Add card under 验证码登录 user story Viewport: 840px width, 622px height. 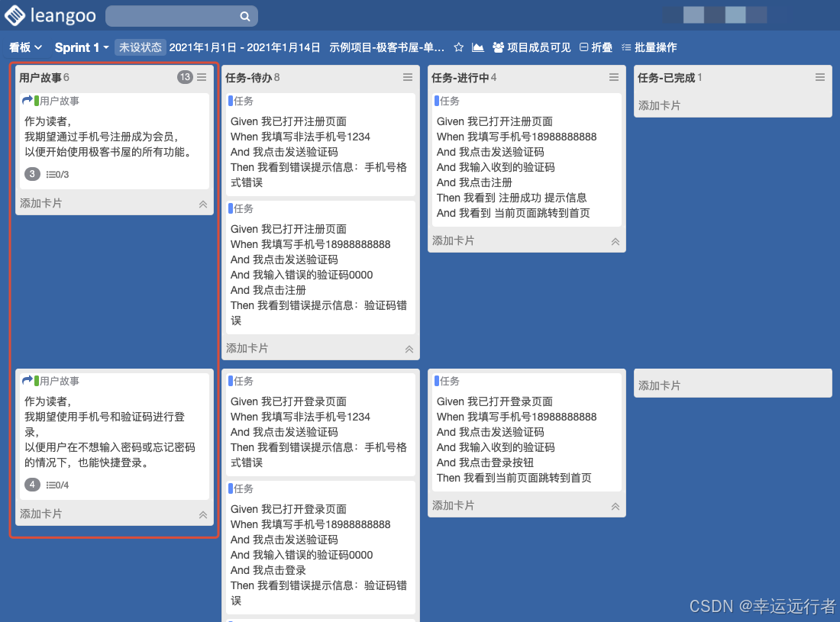pos(40,514)
